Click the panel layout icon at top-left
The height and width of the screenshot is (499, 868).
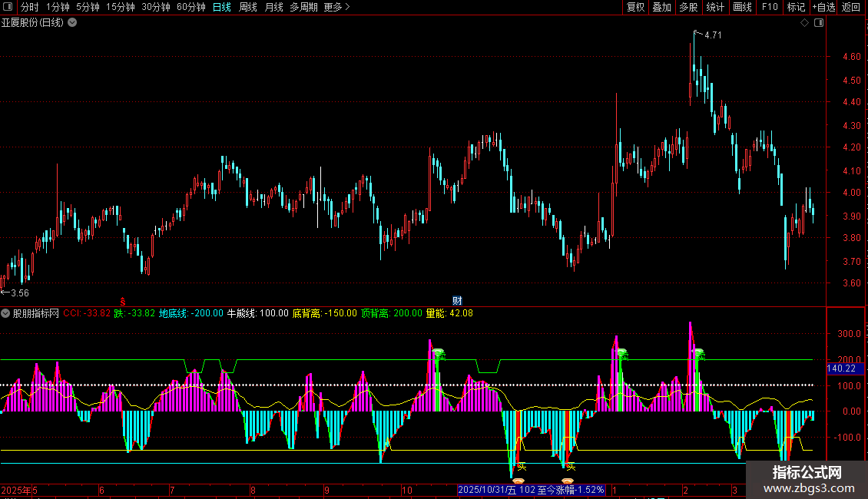point(8,7)
